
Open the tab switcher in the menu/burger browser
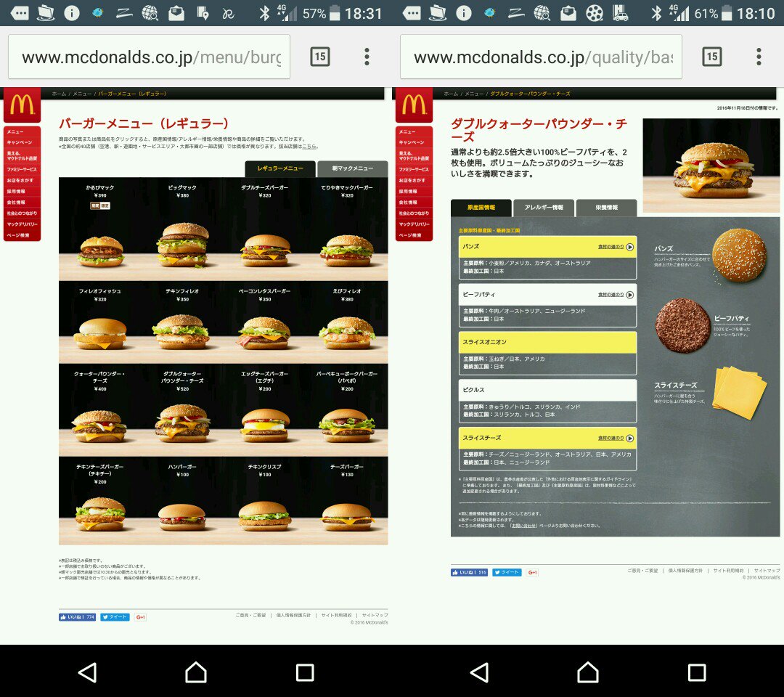pyautogui.click(x=320, y=57)
